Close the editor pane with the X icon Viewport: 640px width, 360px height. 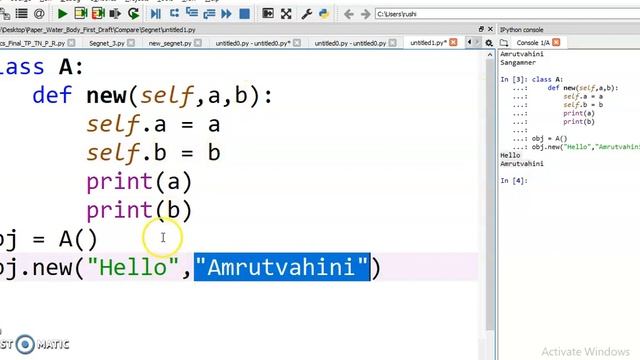[x=490, y=29]
